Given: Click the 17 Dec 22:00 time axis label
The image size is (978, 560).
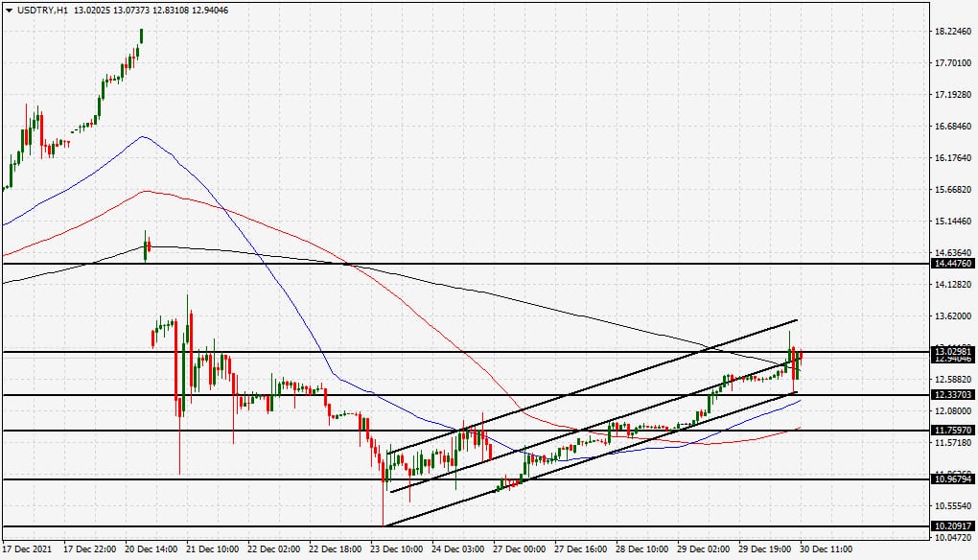Looking at the screenshot, I should tap(90, 549).
